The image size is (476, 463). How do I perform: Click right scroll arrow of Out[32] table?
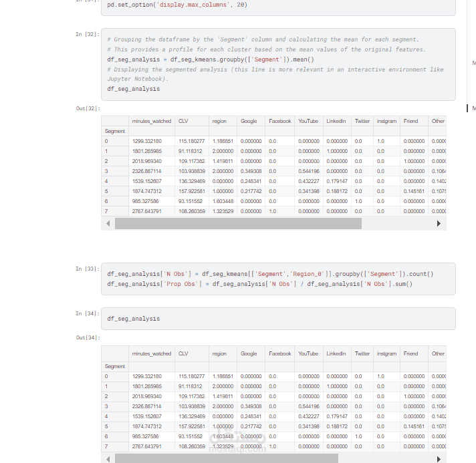(439, 224)
